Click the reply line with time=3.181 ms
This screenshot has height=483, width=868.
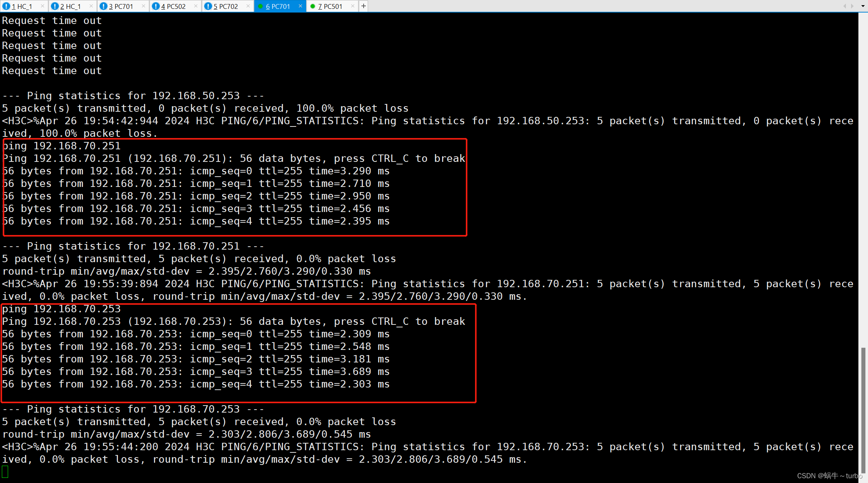(x=196, y=359)
